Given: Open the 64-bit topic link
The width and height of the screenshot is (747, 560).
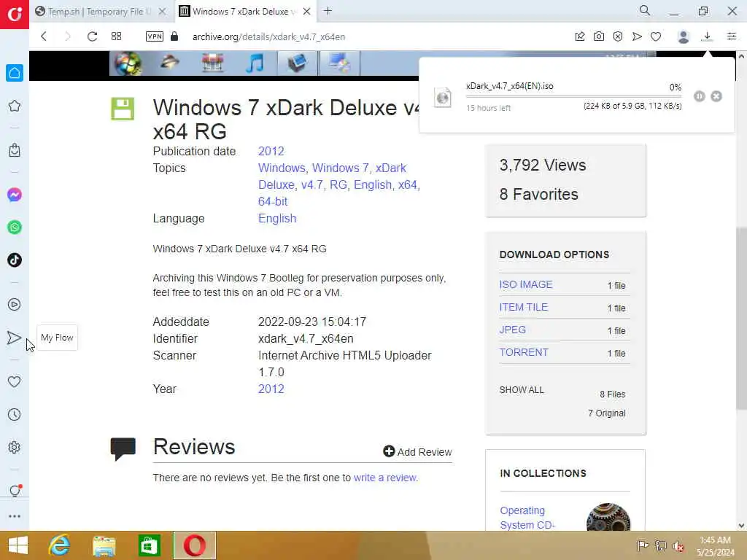Looking at the screenshot, I should tap(273, 201).
